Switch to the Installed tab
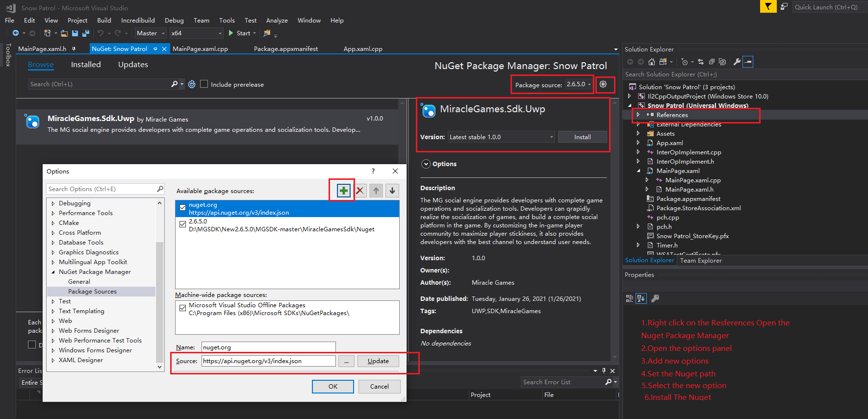The image size is (868, 419). [86, 65]
